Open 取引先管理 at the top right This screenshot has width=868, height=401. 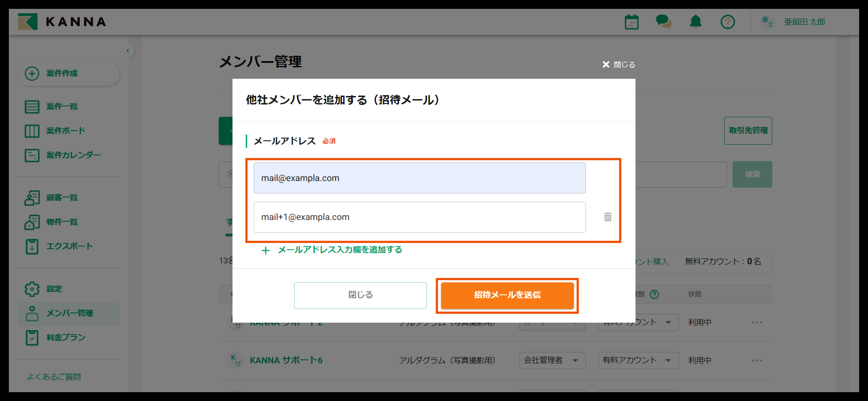click(x=748, y=131)
